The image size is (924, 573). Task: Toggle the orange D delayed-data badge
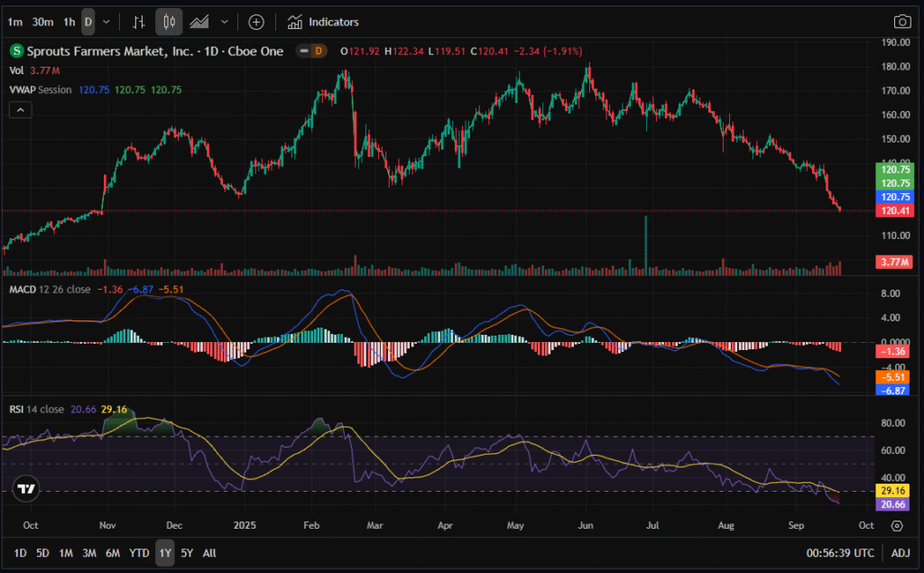[319, 51]
